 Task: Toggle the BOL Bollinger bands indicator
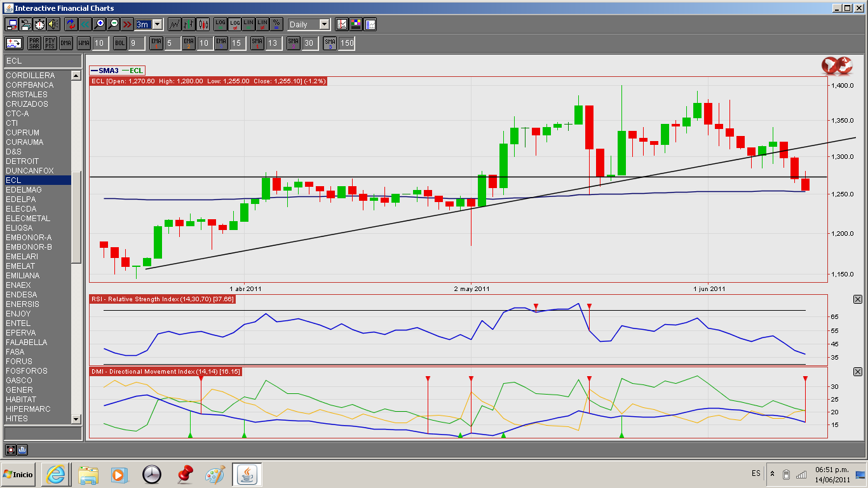click(x=120, y=43)
